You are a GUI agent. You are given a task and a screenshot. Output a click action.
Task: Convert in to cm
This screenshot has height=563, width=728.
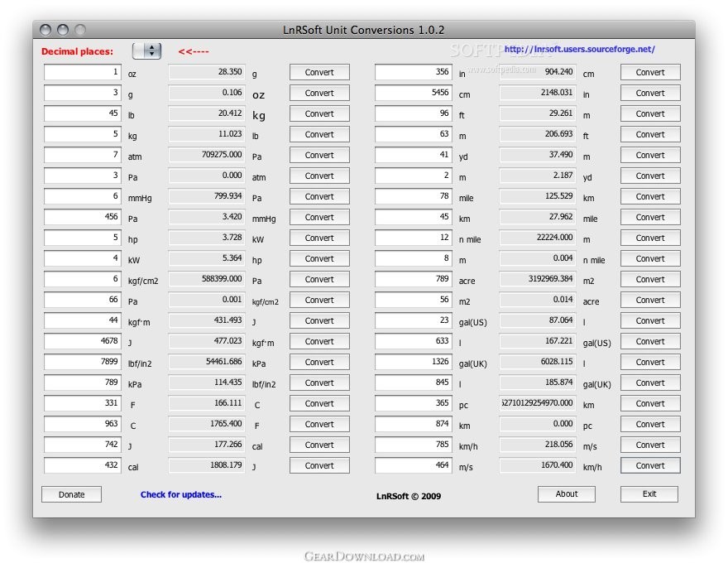650,73
